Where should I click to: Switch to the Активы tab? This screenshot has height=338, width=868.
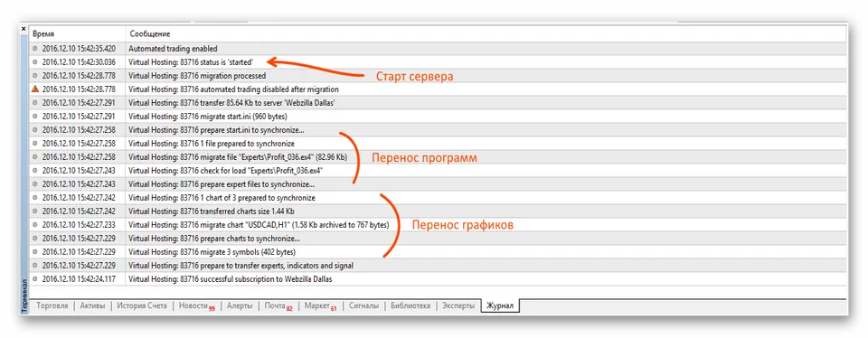coord(92,305)
